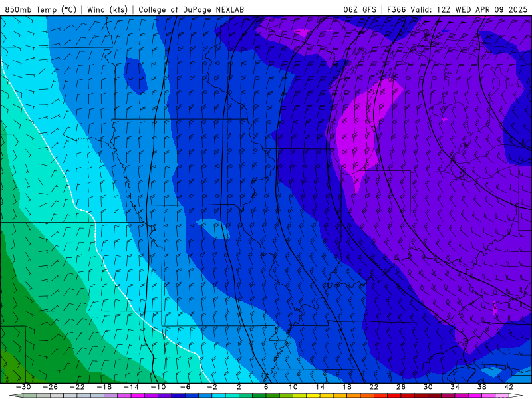Viewport: 532px width, 399px height.
Task: Click the 38 value on the temperature scale
Action: 481,387
